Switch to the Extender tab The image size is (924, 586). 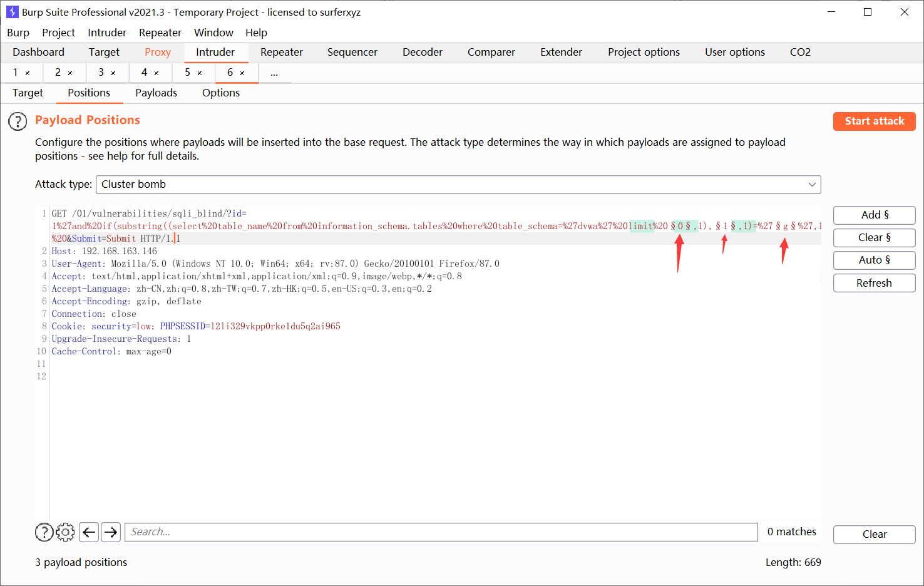(x=562, y=52)
